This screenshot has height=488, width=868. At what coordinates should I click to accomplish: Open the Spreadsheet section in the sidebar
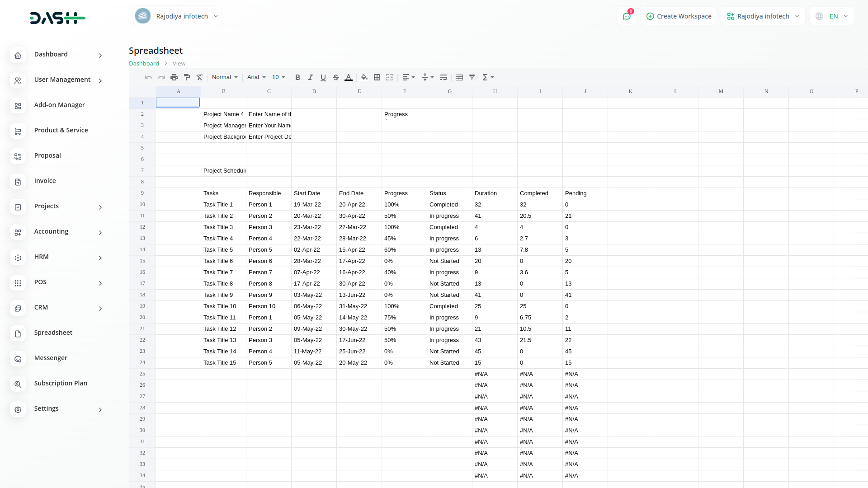click(53, 333)
